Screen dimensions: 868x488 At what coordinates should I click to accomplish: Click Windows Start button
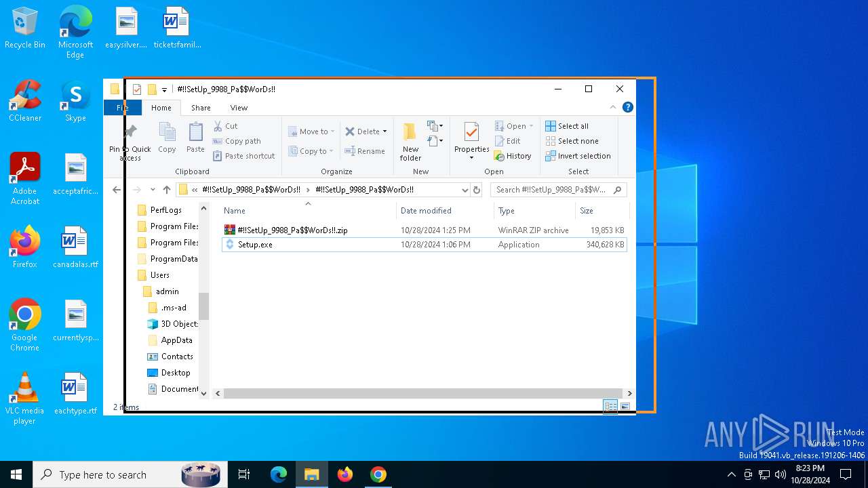coord(16,474)
